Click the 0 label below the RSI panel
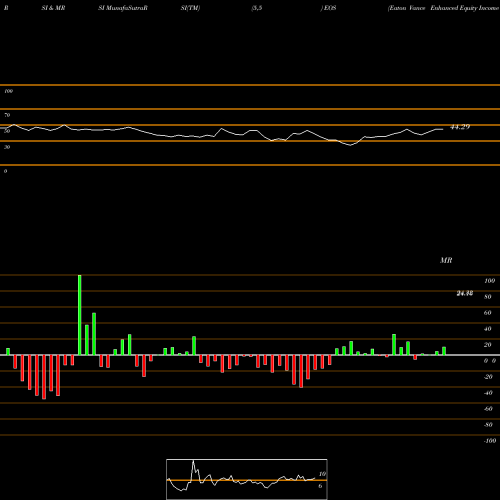The height and width of the screenshot is (500, 500). (x=5, y=171)
